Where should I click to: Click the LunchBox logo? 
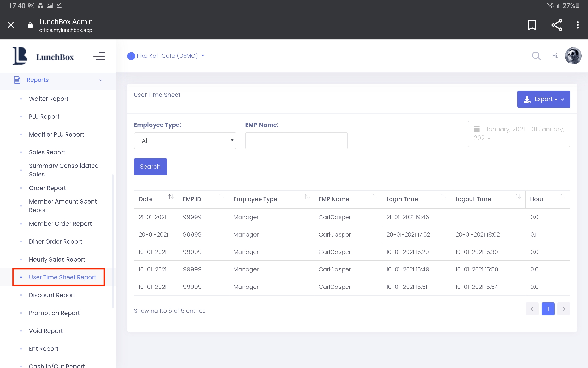point(43,56)
